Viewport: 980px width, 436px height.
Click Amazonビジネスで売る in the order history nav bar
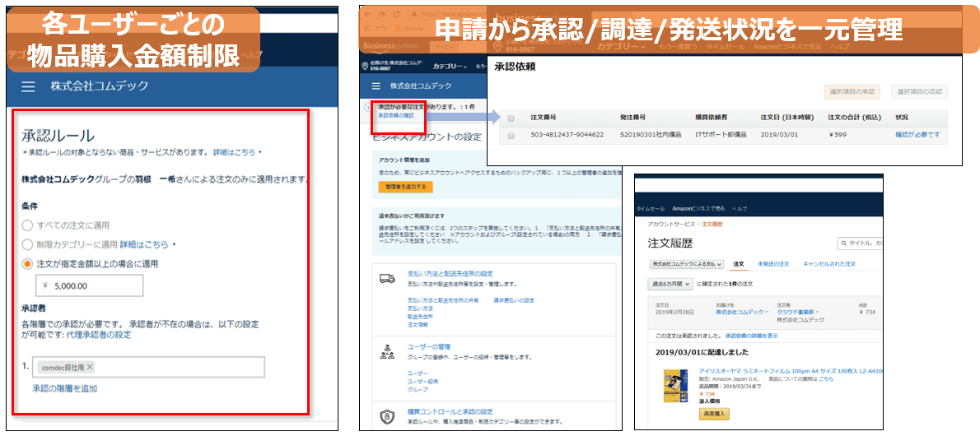coord(698,209)
